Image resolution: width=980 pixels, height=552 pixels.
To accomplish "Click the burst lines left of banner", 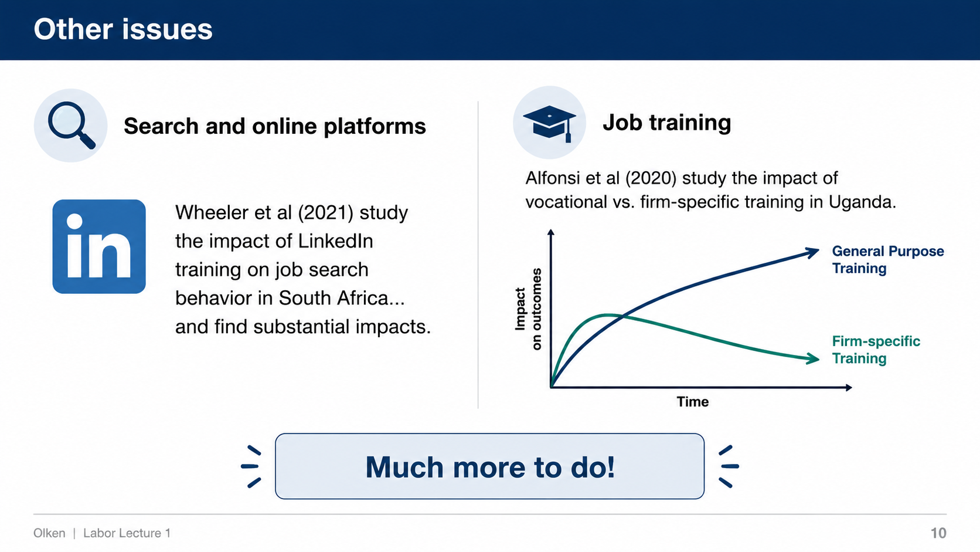I will tap(251, 466).
